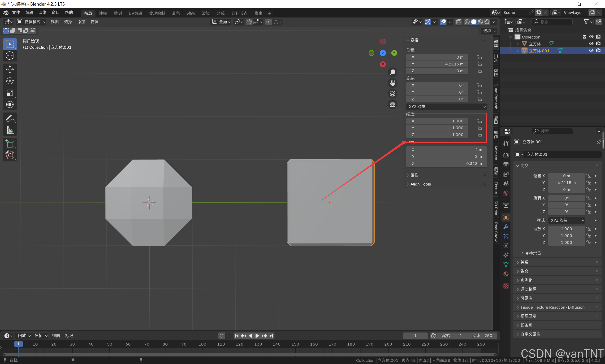The width and height of the screenshot is (605, 364).
Task: Open the Modifiers wrench properties tab
Action: (506, 227)
